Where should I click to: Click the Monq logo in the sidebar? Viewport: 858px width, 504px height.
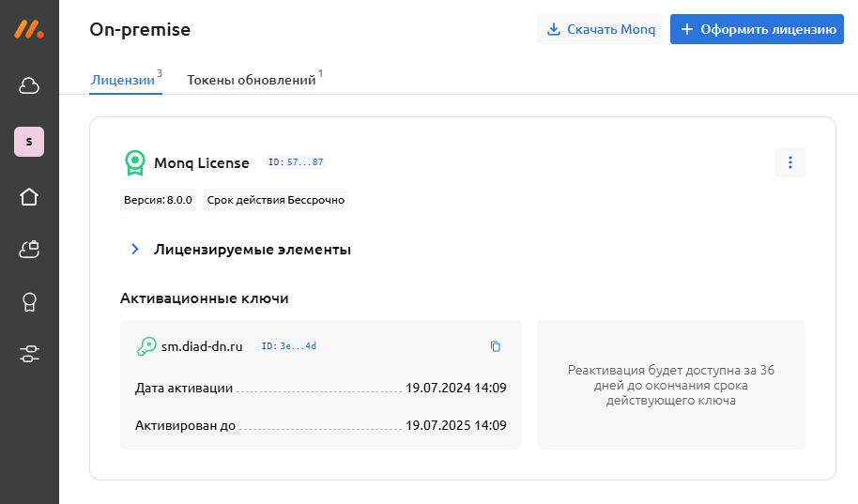tap(29, 30)
